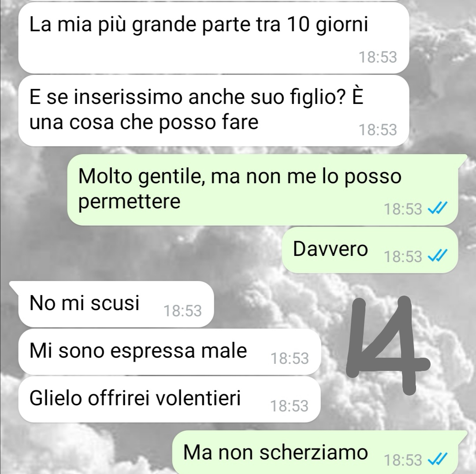
Task: Select 'Glielo offrirei volentieri' message
Action: tap(169, 400)
